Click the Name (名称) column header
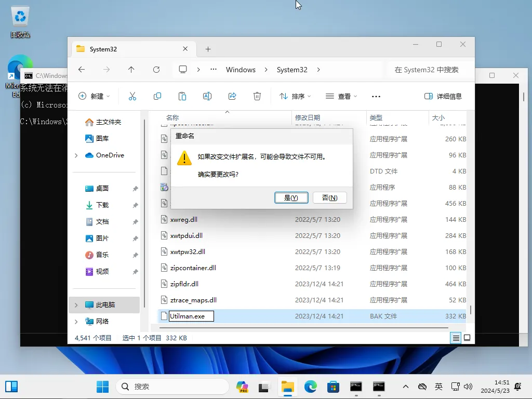Image resolution: width=532 pixels, height=399 pixels. tap(172, 118)
